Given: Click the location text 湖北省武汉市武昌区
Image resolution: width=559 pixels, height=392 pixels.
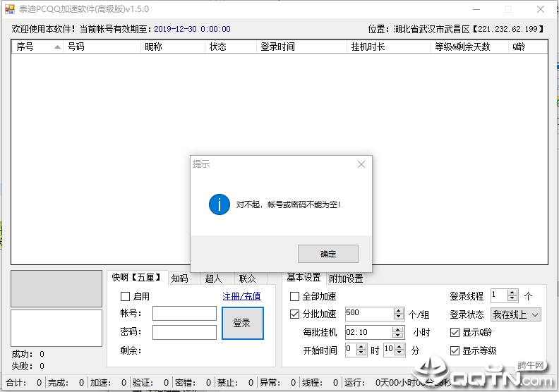Looking at the screenshot, I should [431, 29].
